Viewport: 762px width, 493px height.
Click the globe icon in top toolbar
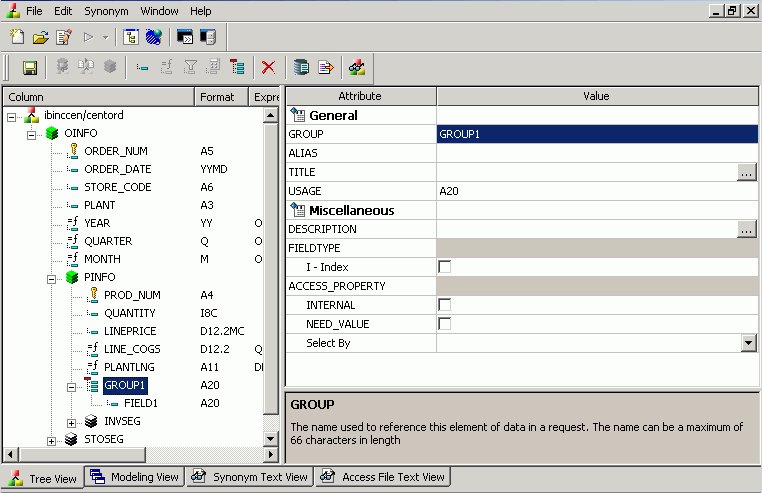tap(154, 38)
